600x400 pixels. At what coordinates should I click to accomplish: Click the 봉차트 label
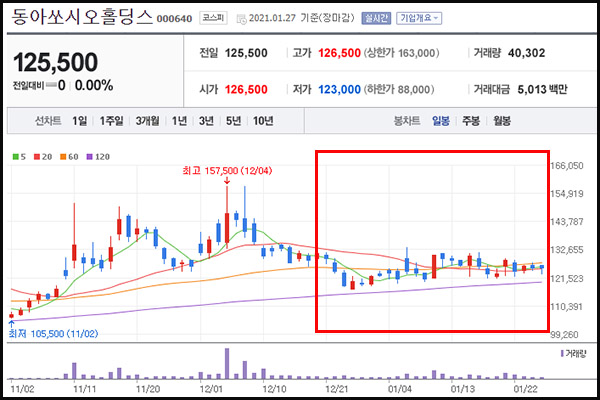[x=407, y=121]
